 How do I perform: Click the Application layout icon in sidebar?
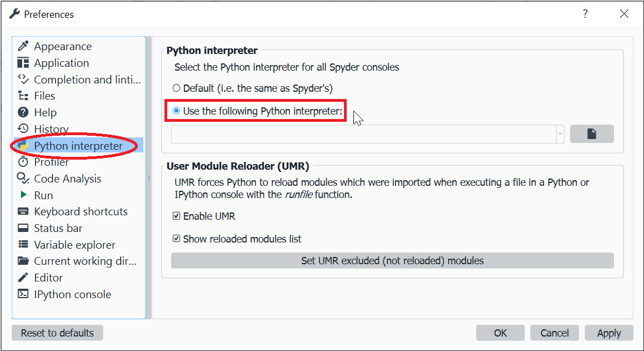[23, 62]
